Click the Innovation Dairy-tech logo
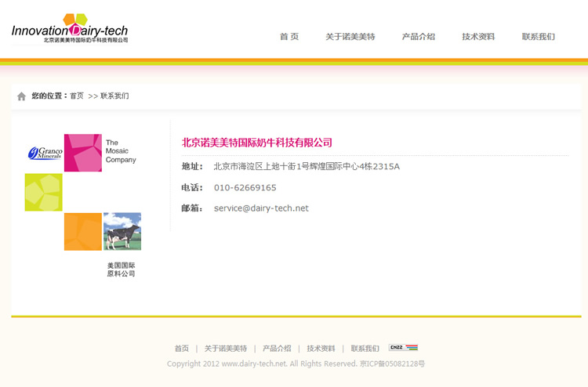This screenshot has width=588, height=387. (x=70, y=29)
